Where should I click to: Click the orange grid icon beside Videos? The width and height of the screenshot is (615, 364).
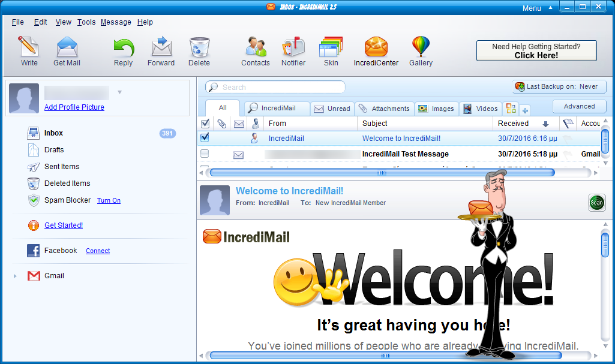pos(511,108)
